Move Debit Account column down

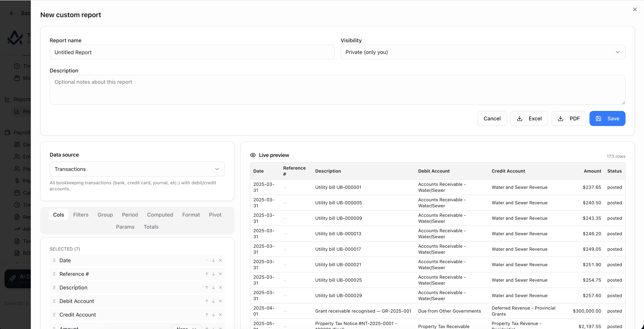[x=213, y=301]
